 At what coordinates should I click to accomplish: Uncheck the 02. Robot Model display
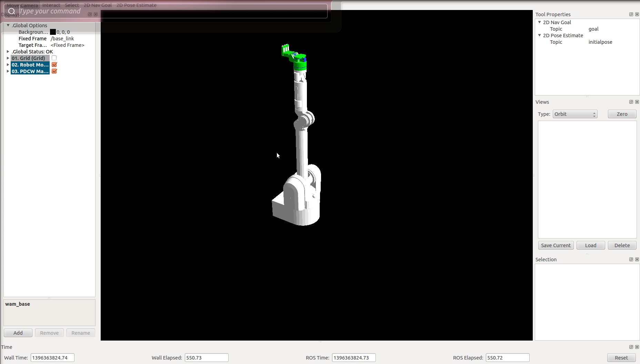pyautogui.click(x=54, y=65)
